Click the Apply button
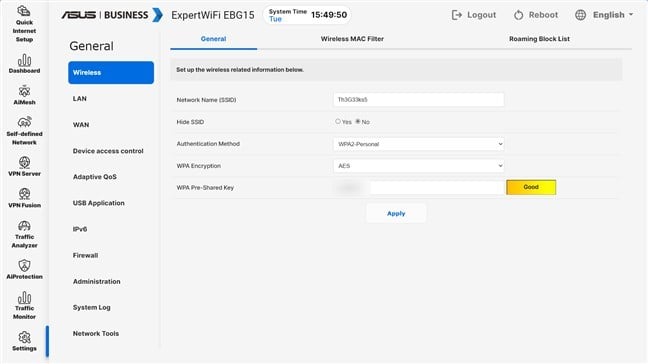The image size is (648, 364). [x=396, y=214]
